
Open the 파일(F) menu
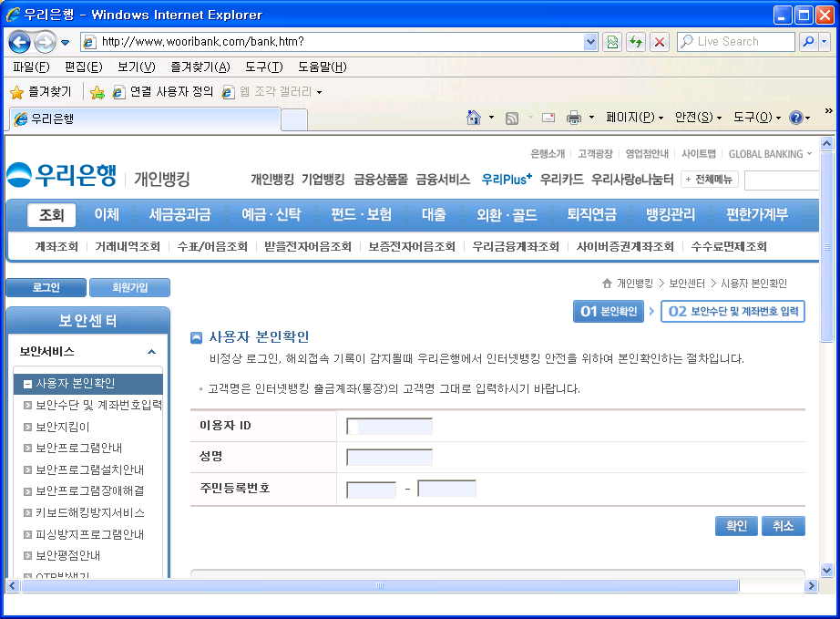pyautogui.click(x=32, y=67)
